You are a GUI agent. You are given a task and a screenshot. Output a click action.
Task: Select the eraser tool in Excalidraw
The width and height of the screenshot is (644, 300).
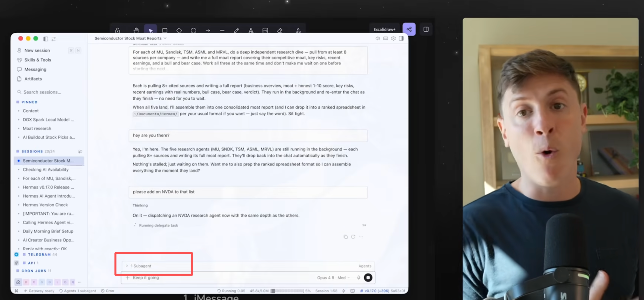(x=280, y=30)
